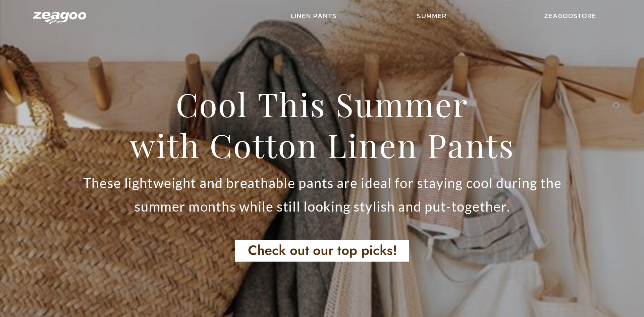Click the metal screw on wooden rail
Screen dimensions: 644x317
[616, 105]
